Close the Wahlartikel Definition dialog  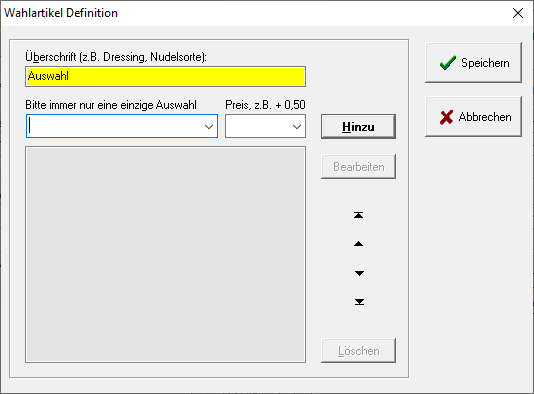518,13
